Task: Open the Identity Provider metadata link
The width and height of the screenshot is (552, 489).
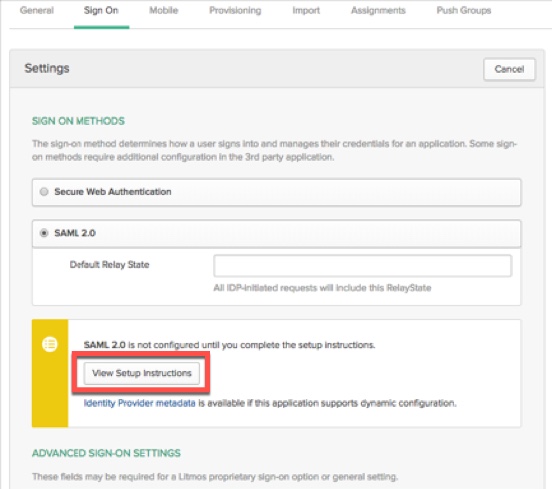Action: click(x=139, y=403)
